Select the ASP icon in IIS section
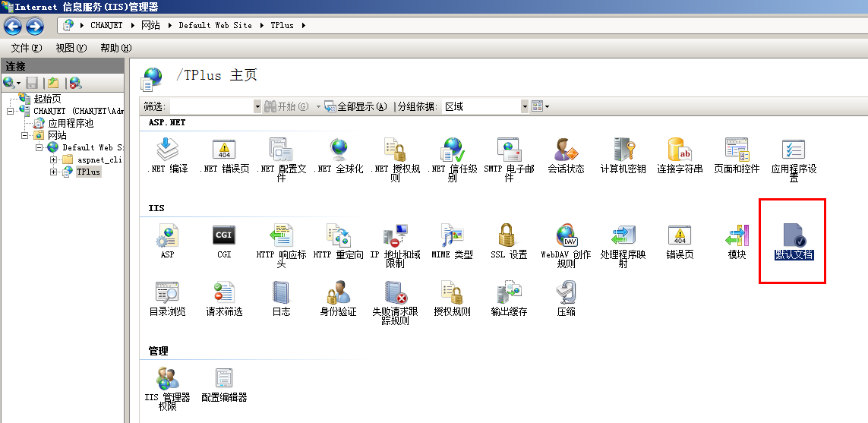This screenshot has height=423, width=868. coord(168,241)
